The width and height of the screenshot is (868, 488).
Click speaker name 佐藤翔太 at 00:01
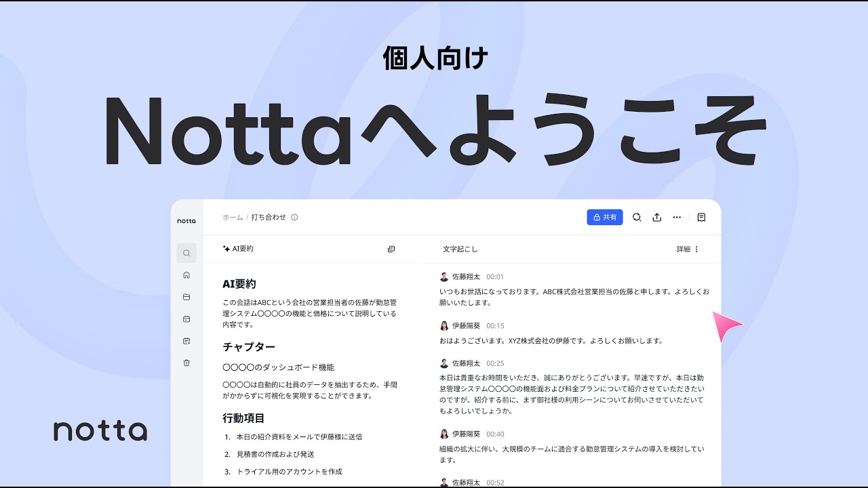pos(466,277)
